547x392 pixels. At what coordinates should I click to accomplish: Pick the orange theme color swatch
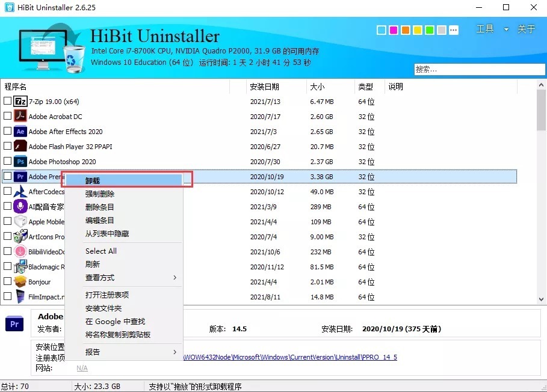tap(406, 30)
